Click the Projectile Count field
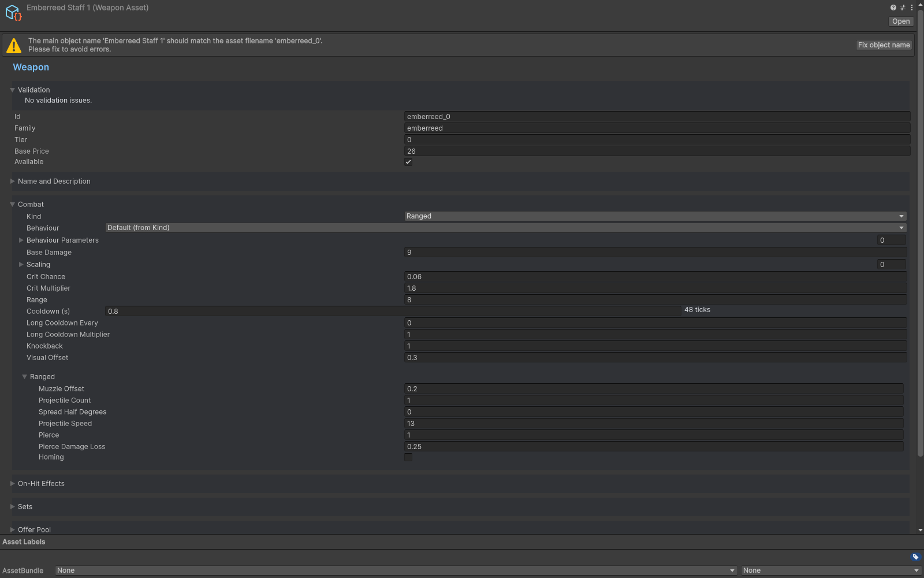 coord(654,401)
